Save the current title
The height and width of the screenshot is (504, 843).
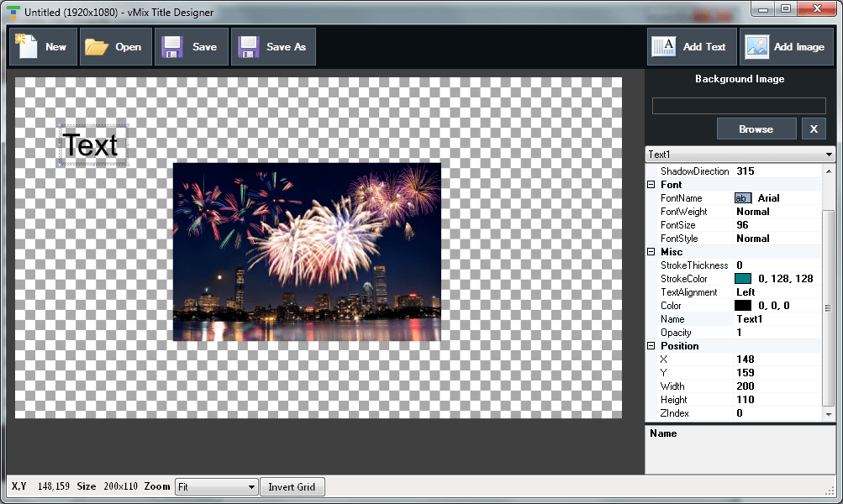tap(191, 46)
